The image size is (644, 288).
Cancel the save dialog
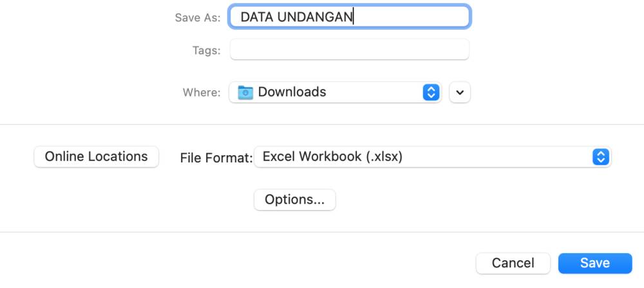coord(513,263)
